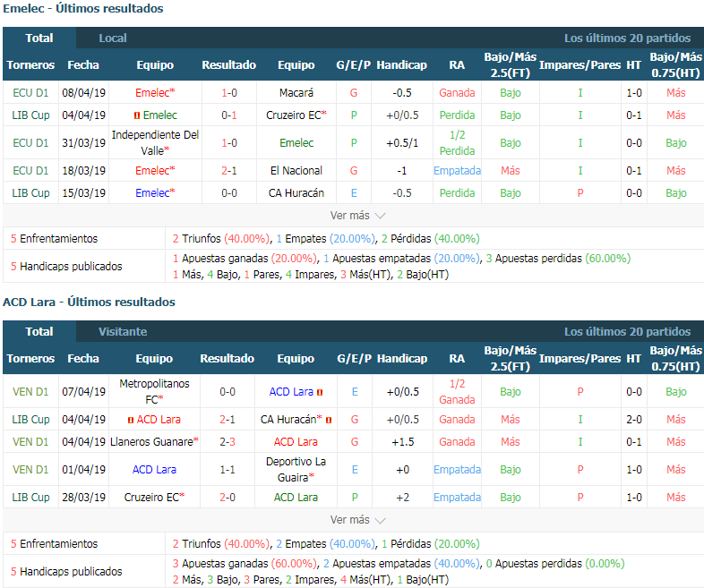Click date 15/03/19 in Emelec table

[84, 193]
